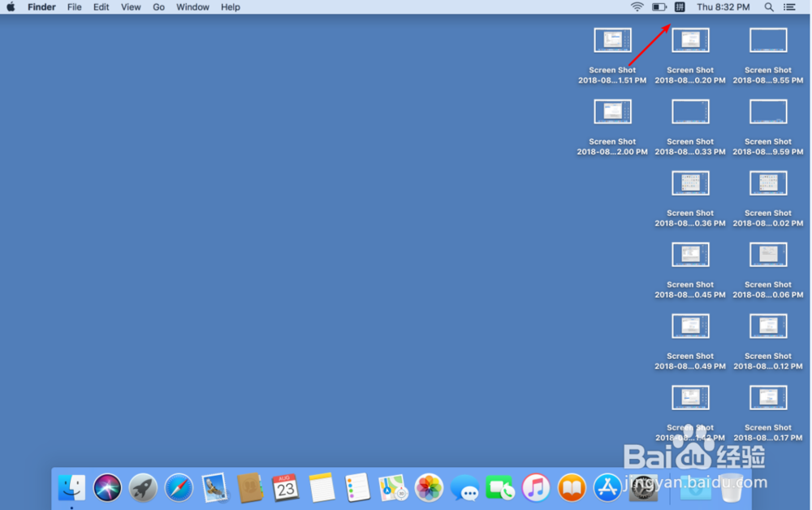Click the Thu 8:32 PM clock
The image size is (812, 510).
tap(723, 6)
